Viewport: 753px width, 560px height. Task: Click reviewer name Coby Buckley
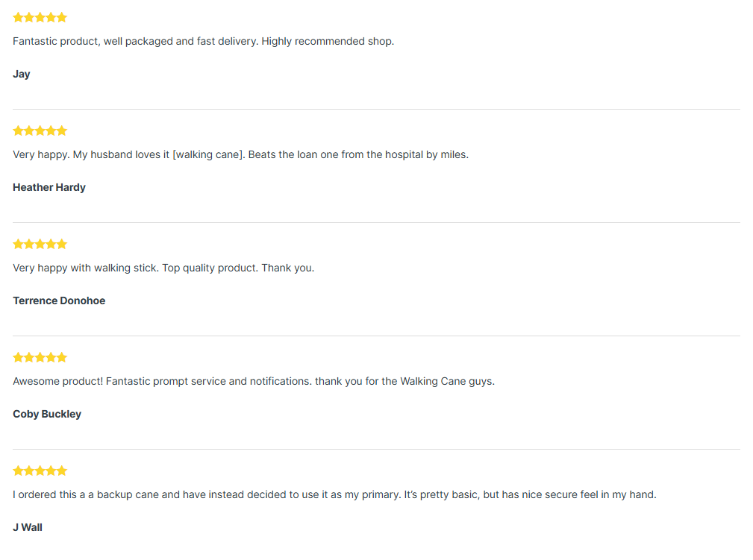tap(47, 414)
